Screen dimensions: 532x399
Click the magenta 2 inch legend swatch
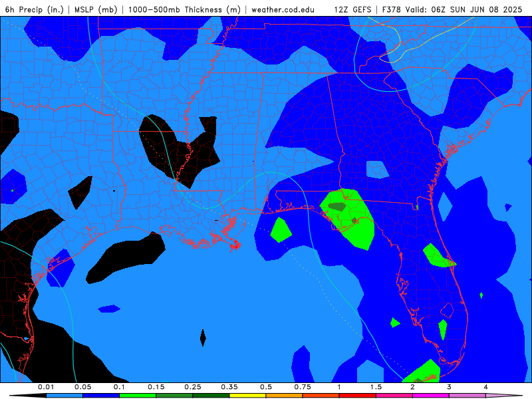tap(431, 396)
